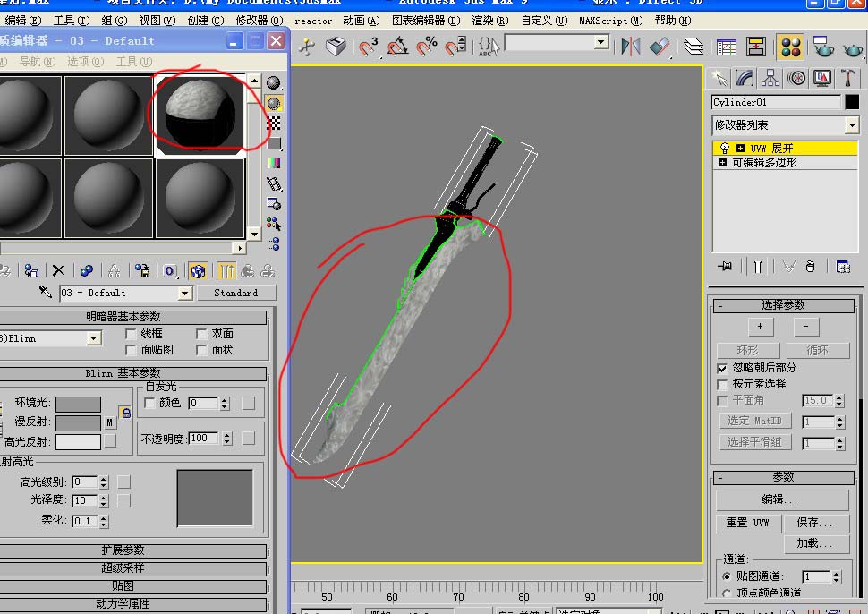
Task: Open the Layer Manager
Action: tap(694, 47)
